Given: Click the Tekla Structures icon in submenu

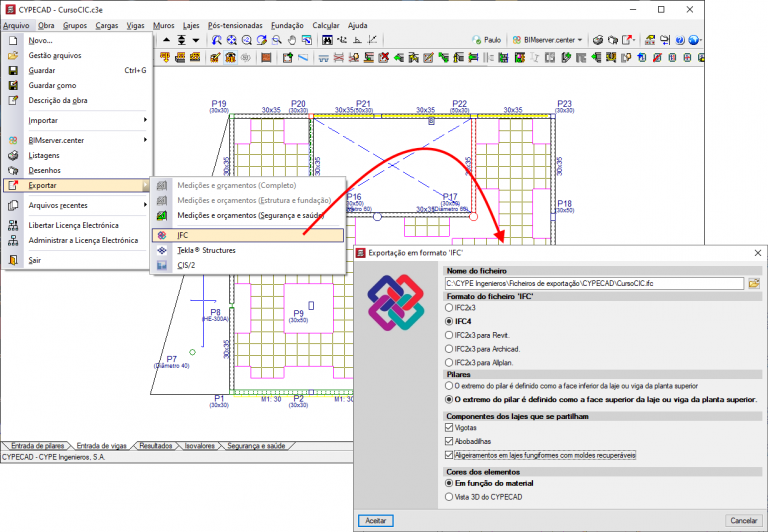Looking at the screenshot, I should (x=162, y=250).
